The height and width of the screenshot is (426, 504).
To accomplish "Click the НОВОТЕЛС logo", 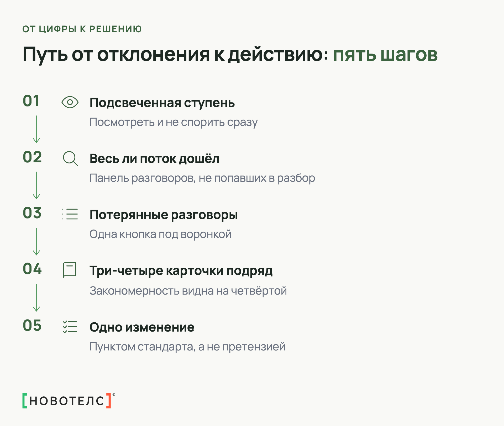I will pos(69,401).
